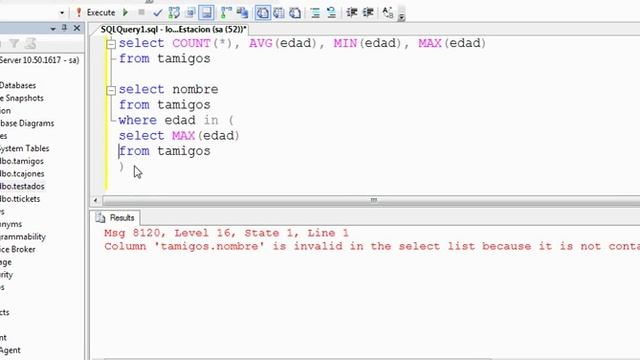Uncomment the selected lines
The image size is (640, 360).
coord(331,13)
